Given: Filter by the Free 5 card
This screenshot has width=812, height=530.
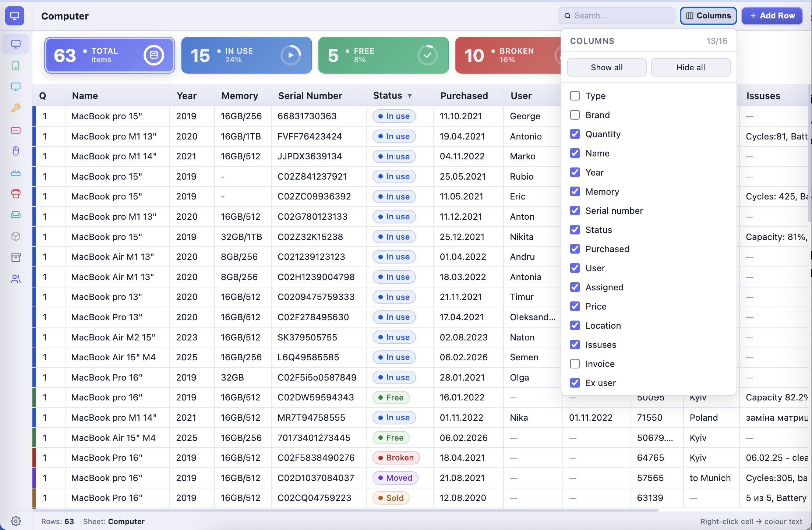Looking at the screenshot, I should pos(384,55).
